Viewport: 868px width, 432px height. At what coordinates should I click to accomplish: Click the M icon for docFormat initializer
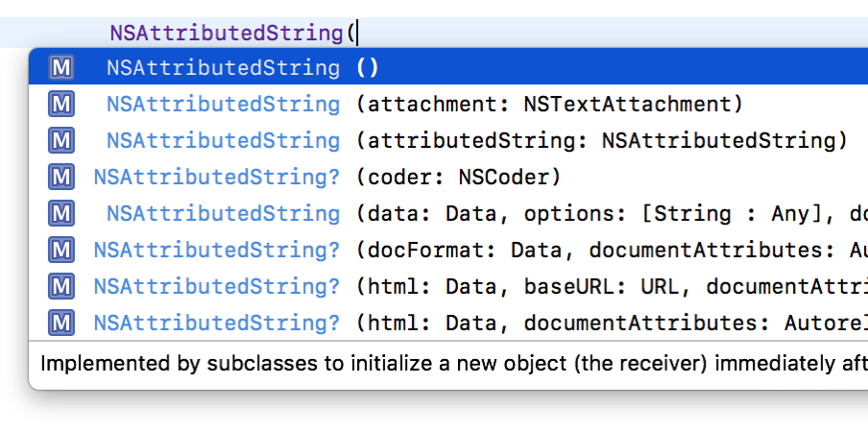[x=60, y=250]
